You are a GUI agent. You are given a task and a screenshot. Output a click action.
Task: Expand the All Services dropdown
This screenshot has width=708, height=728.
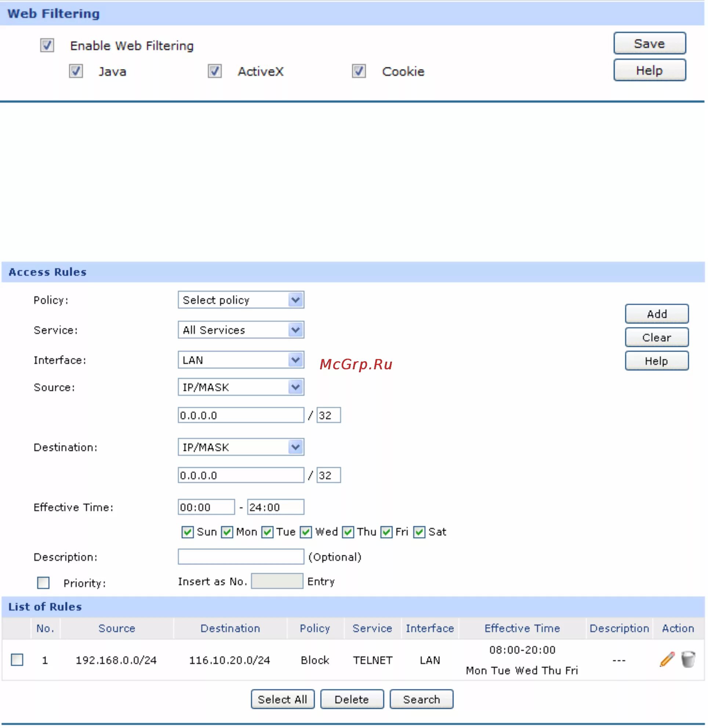pos(240,330)
